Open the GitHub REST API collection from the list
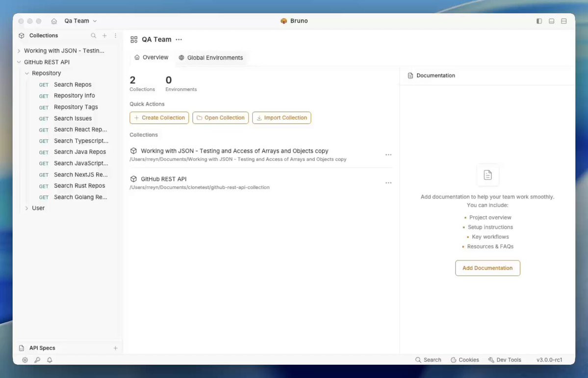The width and height of the screenshot is (588, 378). tap(163, 179)
